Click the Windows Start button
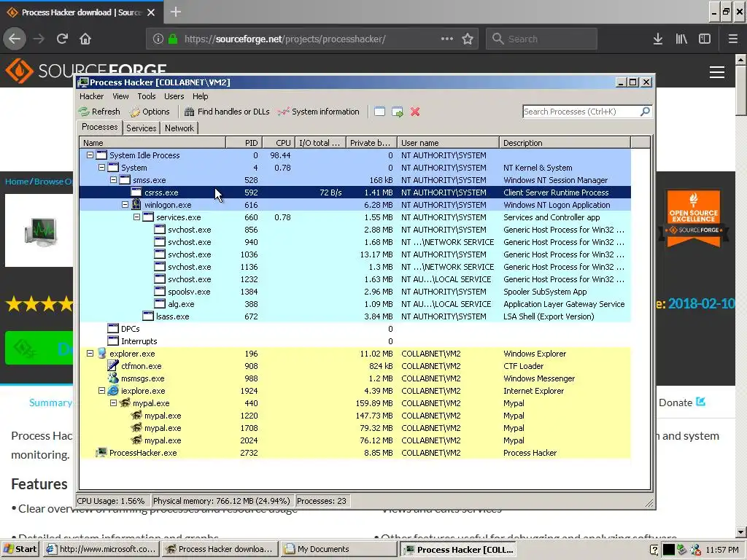747x560 pixels. click(20, 549)
